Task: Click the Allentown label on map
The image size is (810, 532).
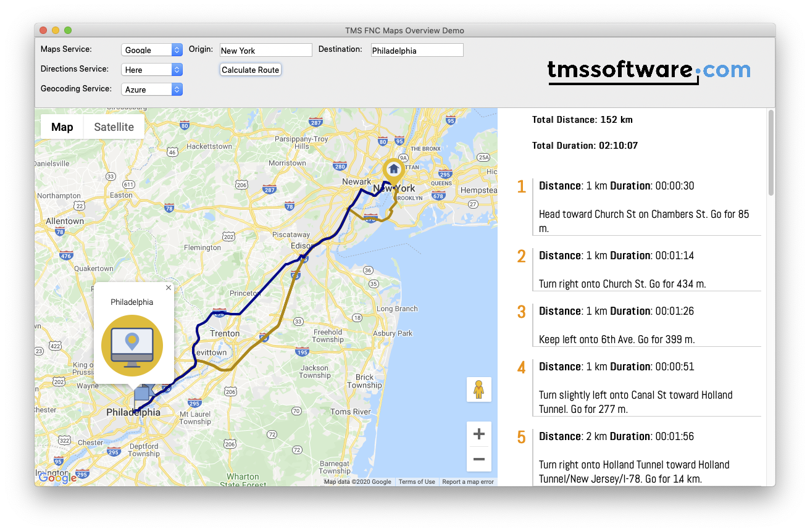Action: click(x=65, y=221)
